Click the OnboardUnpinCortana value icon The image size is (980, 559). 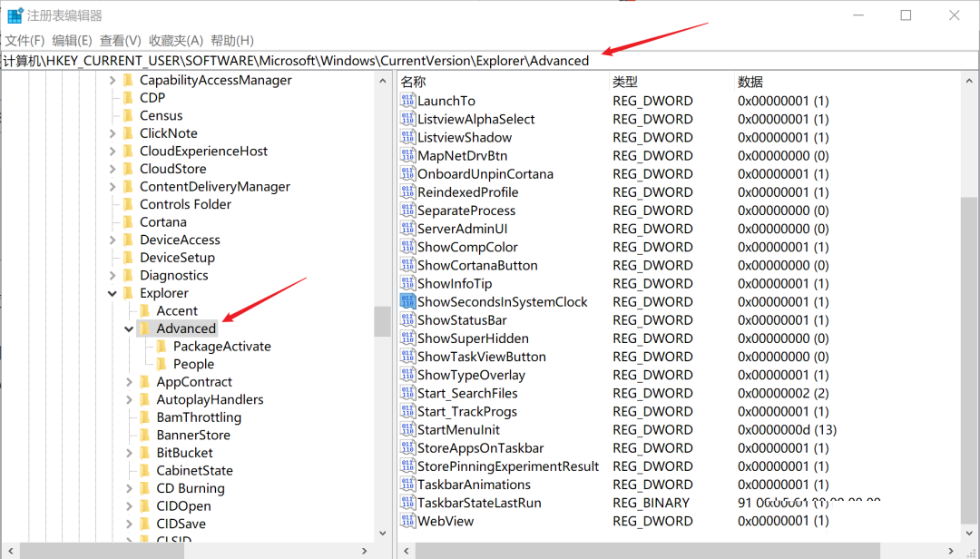point(407,174)
